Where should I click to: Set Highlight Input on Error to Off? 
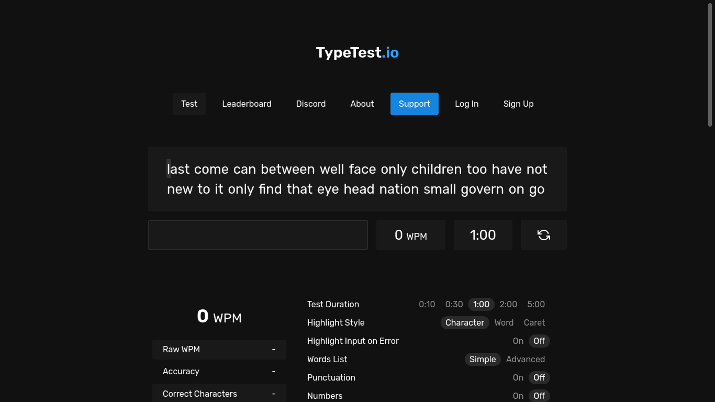tap(539, 341)
